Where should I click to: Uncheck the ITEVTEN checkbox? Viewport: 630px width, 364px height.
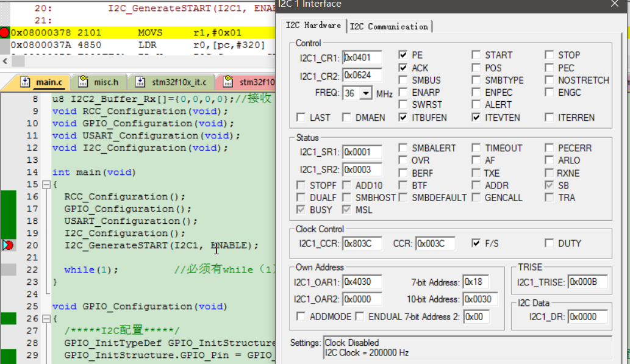pos(476,117)
